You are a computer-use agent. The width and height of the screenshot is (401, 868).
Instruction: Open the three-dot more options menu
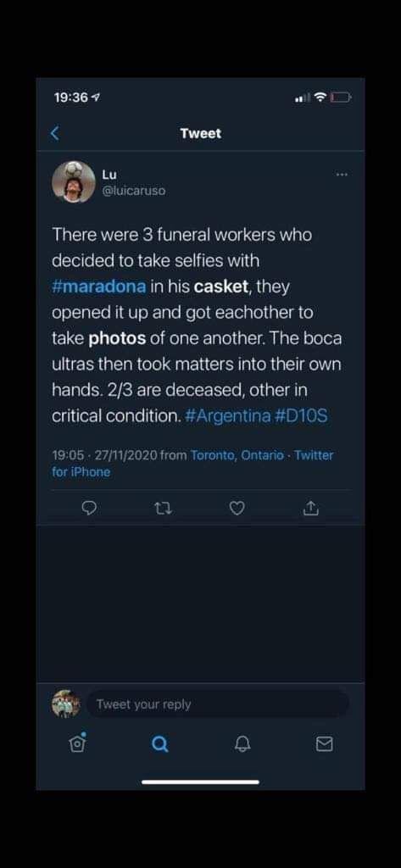click(342, 175)
